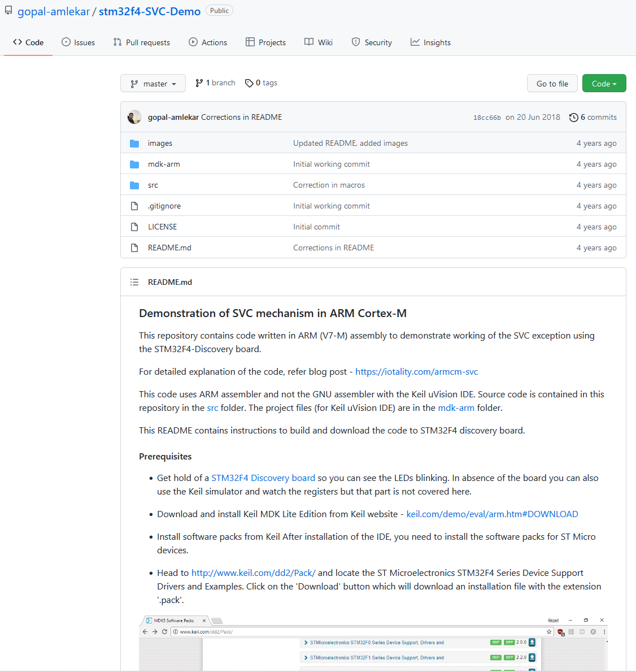The height and width of the screenshot is (672, 636).
Task: Open the keil.com/demo/eval/arm.htm#DOWNLOAD link
Action: [x=492, y=514]
